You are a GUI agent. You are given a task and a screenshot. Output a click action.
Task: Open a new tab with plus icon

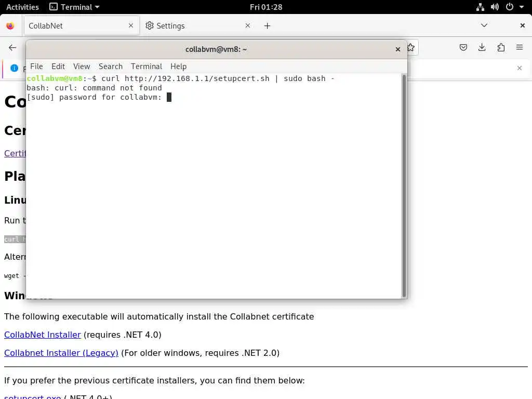click(x=268, y=26)
